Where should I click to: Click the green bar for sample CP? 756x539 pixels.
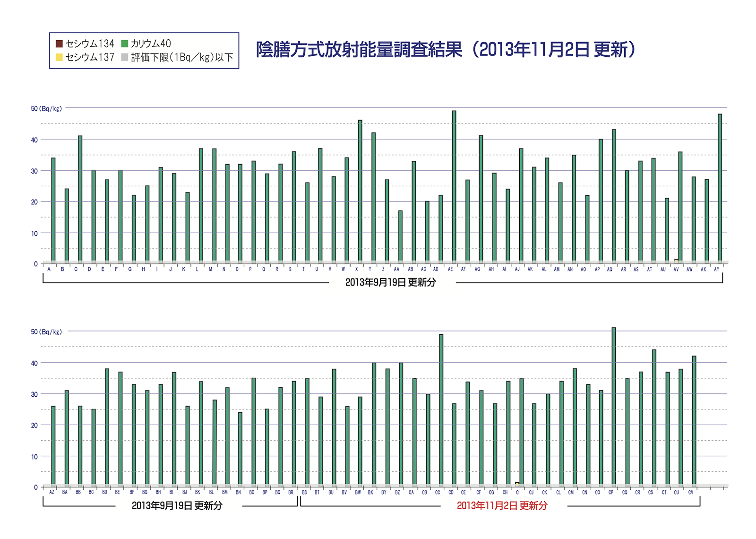pos(614,406)
